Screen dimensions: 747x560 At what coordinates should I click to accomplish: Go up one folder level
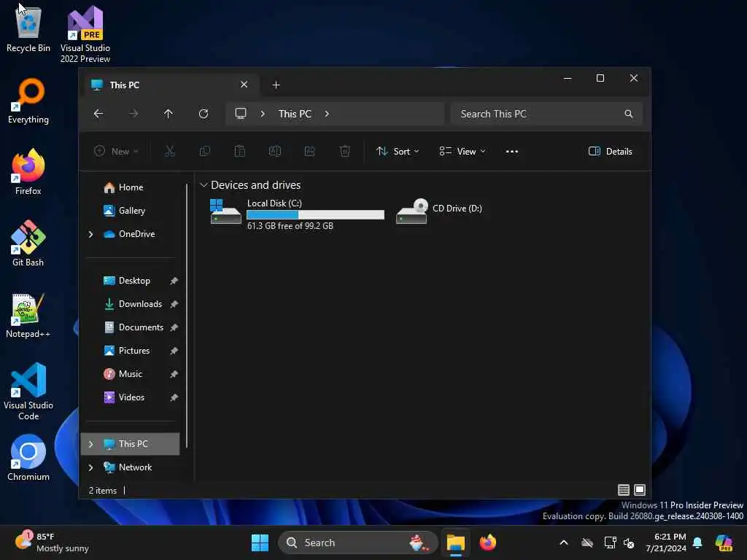(x=169, y=114)
